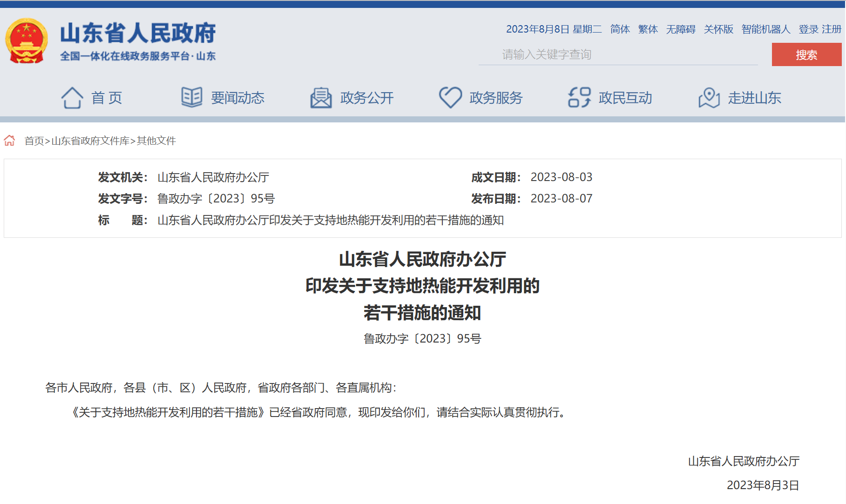The height and width of the screenshot is (504, 846).
Task: Focus the keyword search input field
Action: [618, 54]
